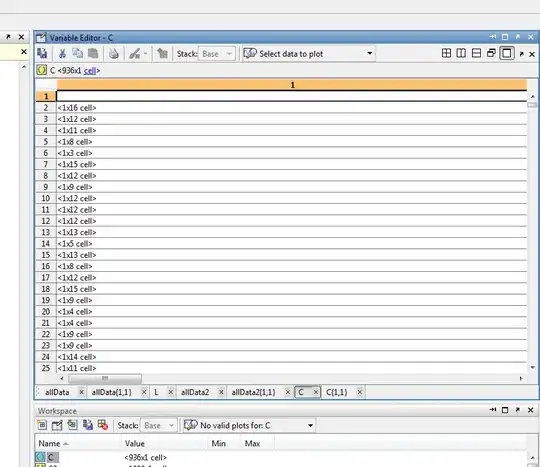Click the Paste icon in Variable Editor toolbar
Image resolution: width=540 pixels, height=467 pixels.
[93, 53]
